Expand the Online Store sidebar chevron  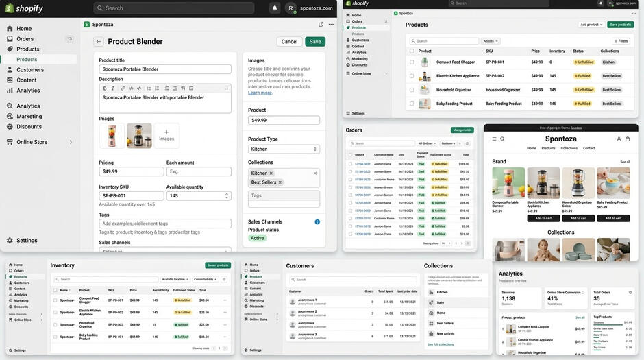click(x=71, y=142)
